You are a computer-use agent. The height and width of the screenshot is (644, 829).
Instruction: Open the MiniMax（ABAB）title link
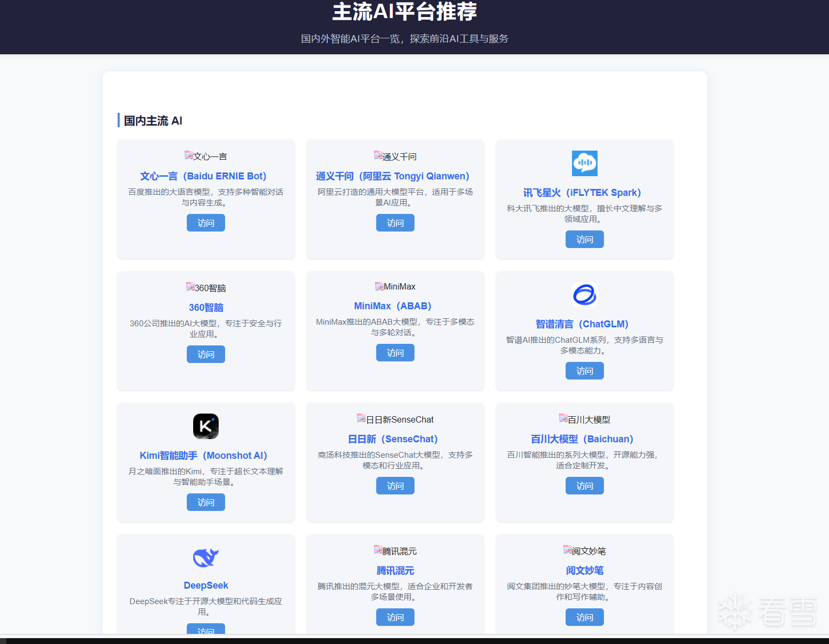pos(395,306)
